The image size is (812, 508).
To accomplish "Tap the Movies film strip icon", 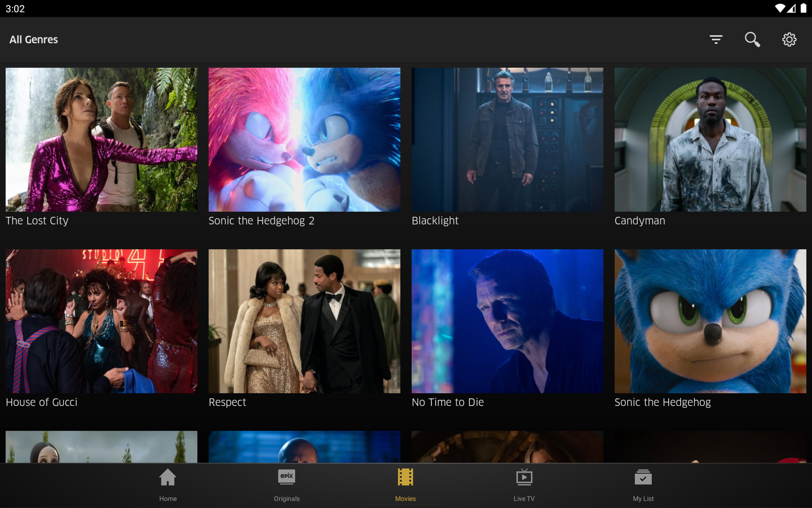I will pos(405,477).
